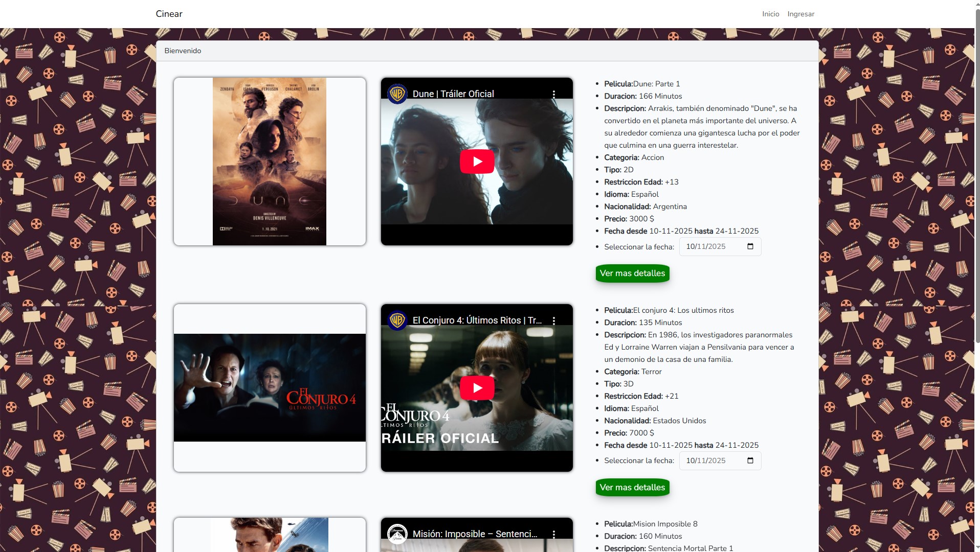Click Warner Bros logo on El Conjuro trailer
Image resolution: width=980 pixels, height=552 pixels.
(x=397, y=320)
